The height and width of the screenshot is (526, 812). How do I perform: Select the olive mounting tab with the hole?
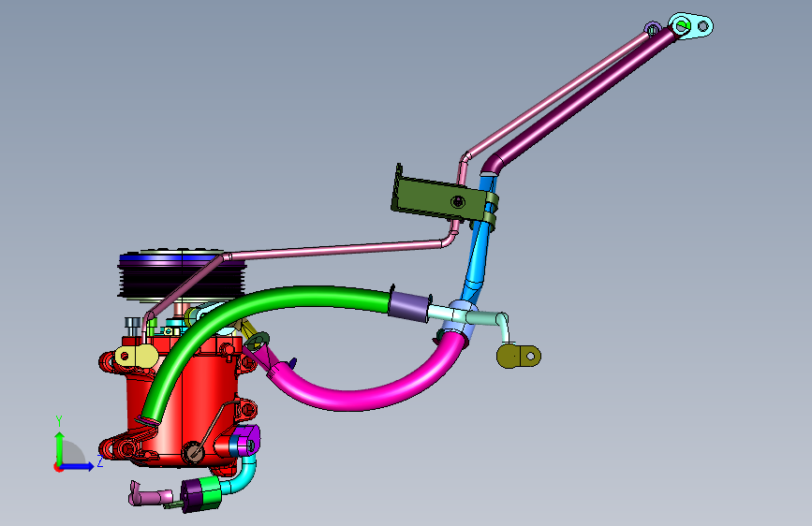pyautogui.click(x=519, y=357)
